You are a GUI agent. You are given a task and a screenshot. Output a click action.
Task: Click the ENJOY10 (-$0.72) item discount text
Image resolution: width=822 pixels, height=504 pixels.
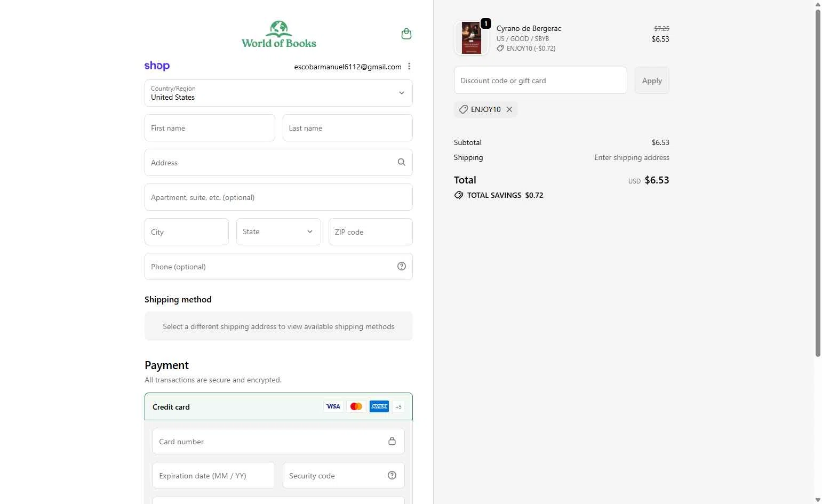click(531, 48)
